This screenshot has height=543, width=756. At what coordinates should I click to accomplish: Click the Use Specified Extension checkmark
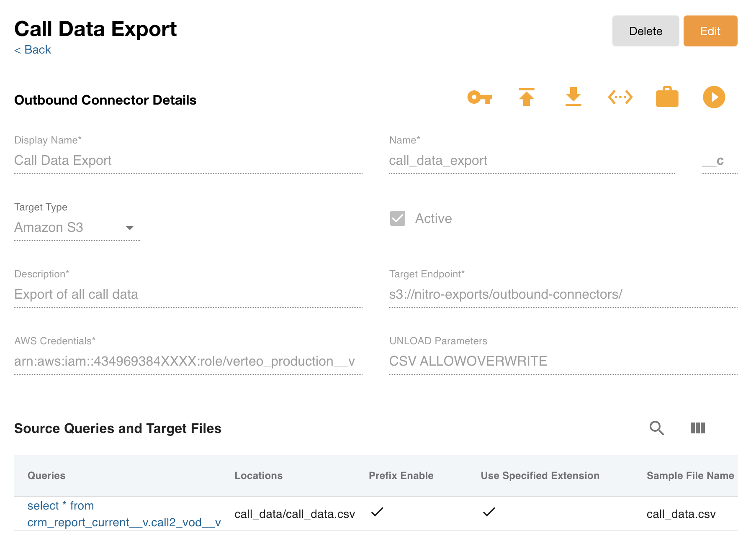pos(489,512)
